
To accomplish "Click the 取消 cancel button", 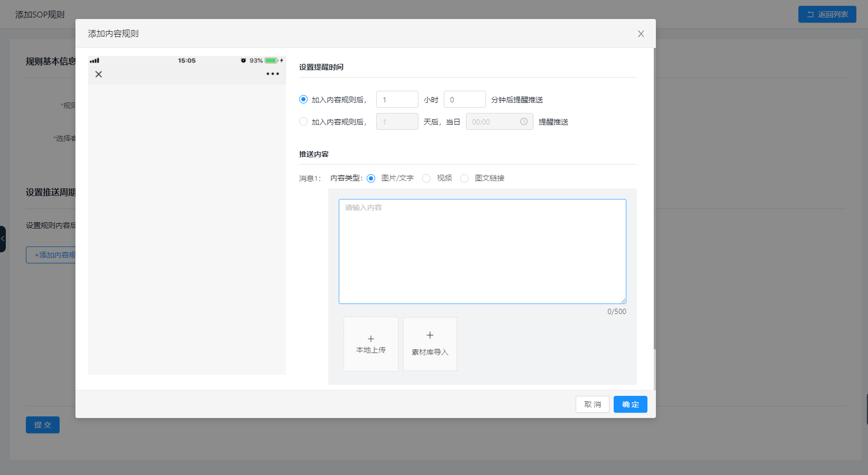I will coord(593,404).
